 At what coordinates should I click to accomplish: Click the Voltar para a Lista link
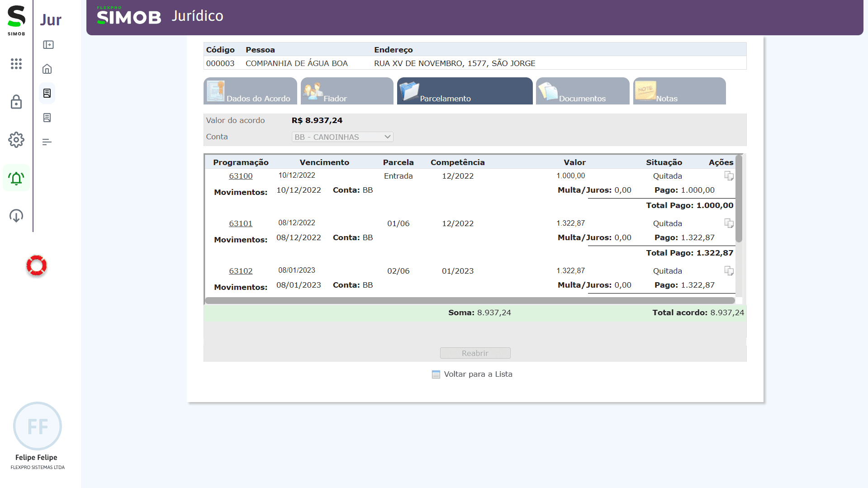coord(478,374)
